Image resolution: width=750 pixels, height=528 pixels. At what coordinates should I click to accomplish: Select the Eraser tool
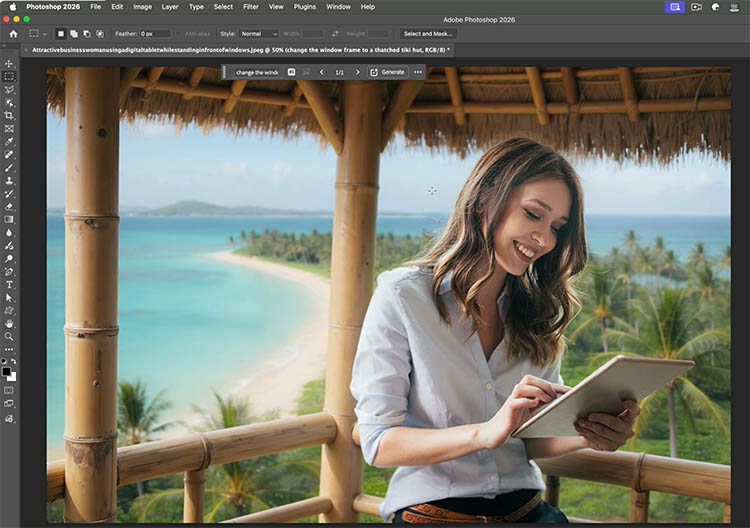[x=9, y=206]
